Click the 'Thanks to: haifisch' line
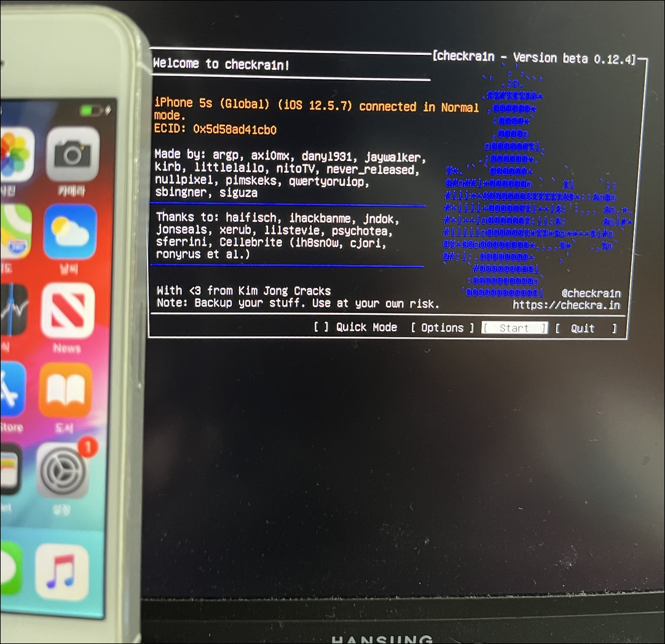This screenshot has width=665, height=644. pyautogui.click(x=278, y=218)
